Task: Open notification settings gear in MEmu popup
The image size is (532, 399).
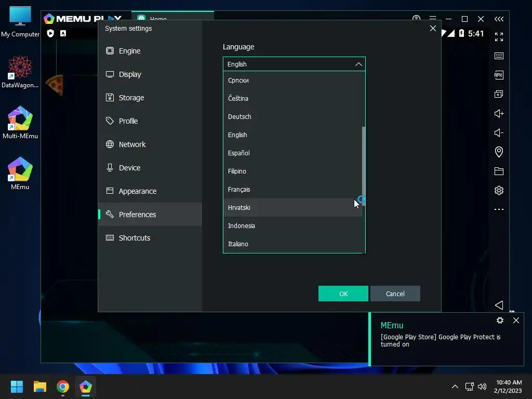Action: tap(500, 320)
